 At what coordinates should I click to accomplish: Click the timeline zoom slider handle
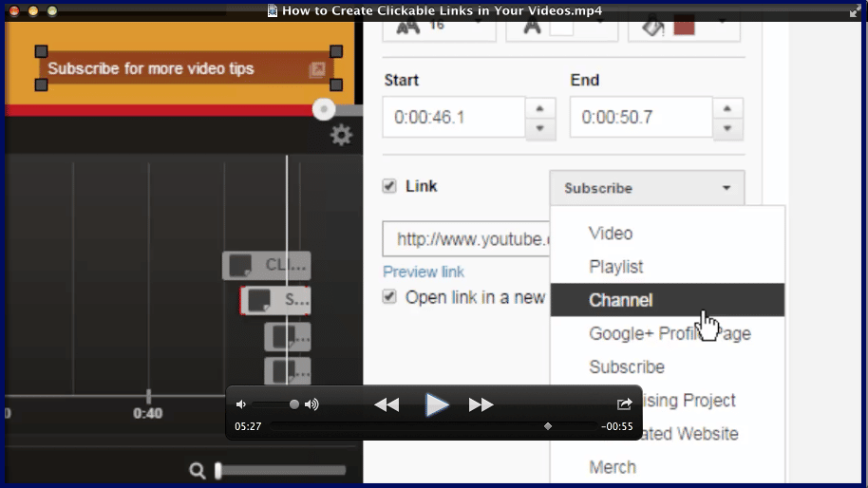point(218,470)
